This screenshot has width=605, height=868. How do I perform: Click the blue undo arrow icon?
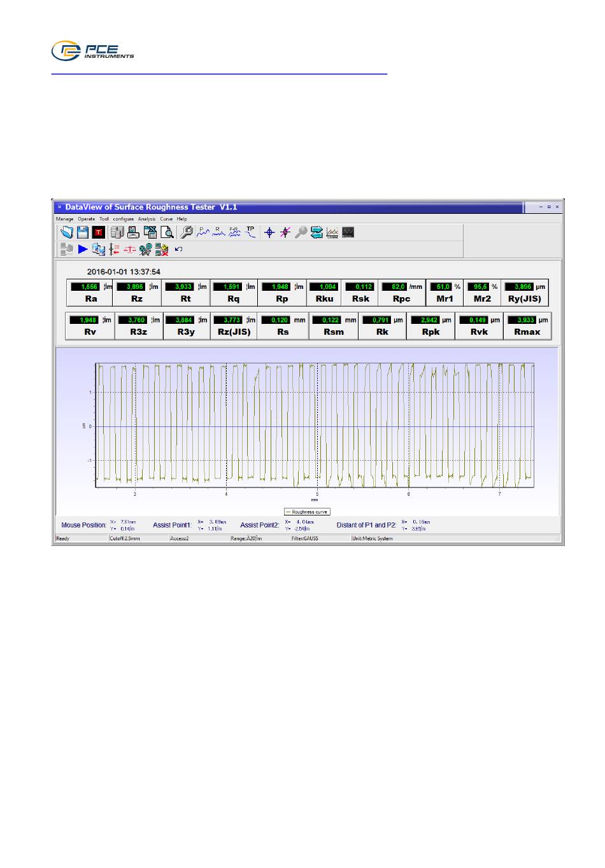179,249
